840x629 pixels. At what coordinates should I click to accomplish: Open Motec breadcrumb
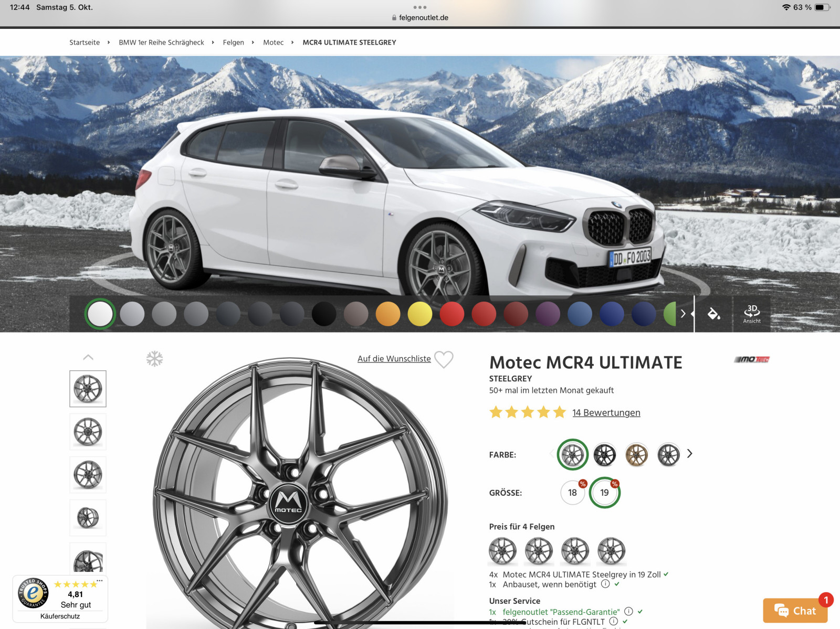[x=274, y=42]
